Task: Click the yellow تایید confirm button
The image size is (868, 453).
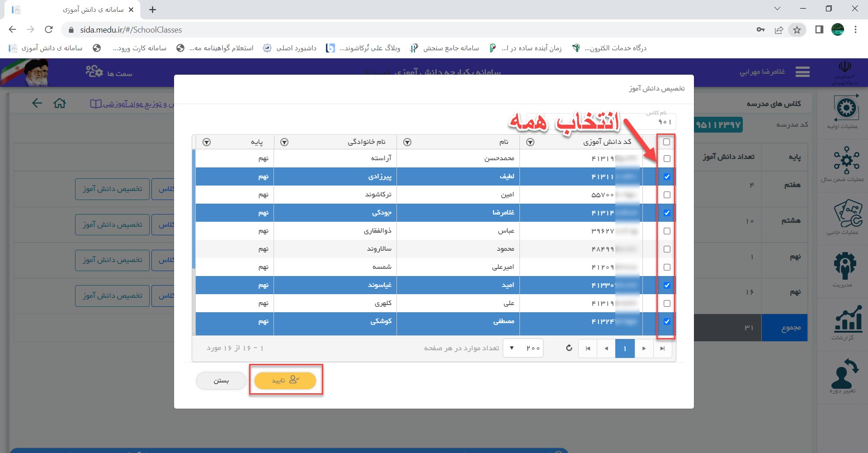Action: pos(285,381)
